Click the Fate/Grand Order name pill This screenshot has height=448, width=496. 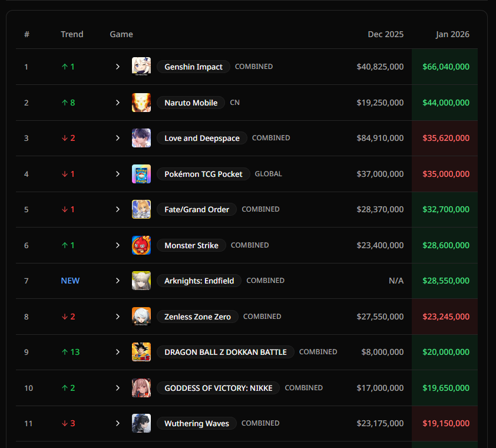pos(197,209)
